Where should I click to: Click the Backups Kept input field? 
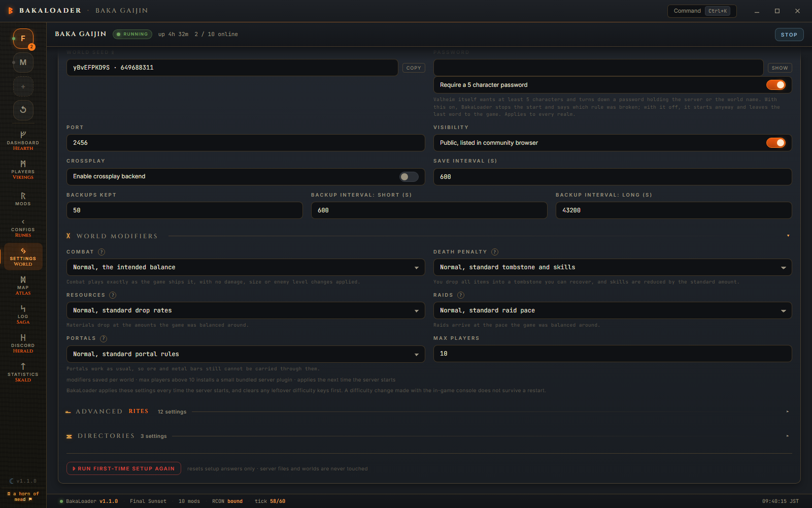(185, 210)
